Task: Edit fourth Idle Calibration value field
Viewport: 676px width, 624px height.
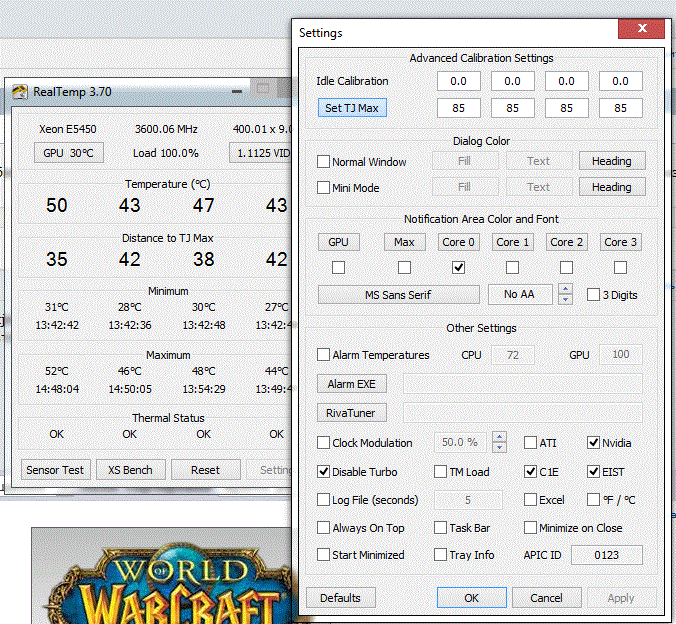Action: (620, 81)
